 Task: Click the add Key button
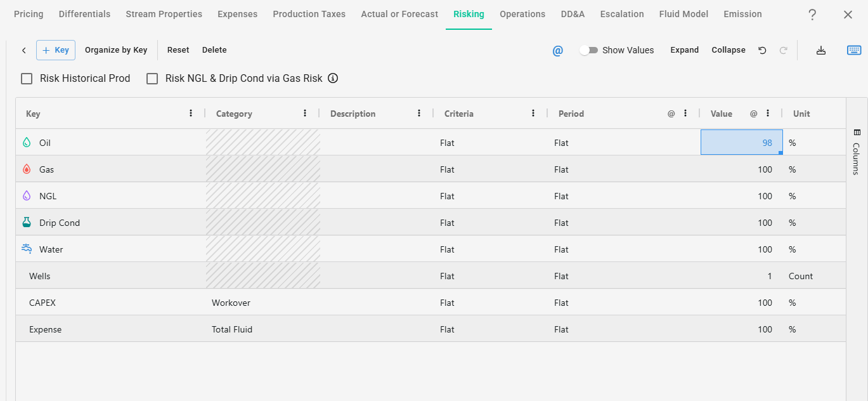click(x=56, y=50)
